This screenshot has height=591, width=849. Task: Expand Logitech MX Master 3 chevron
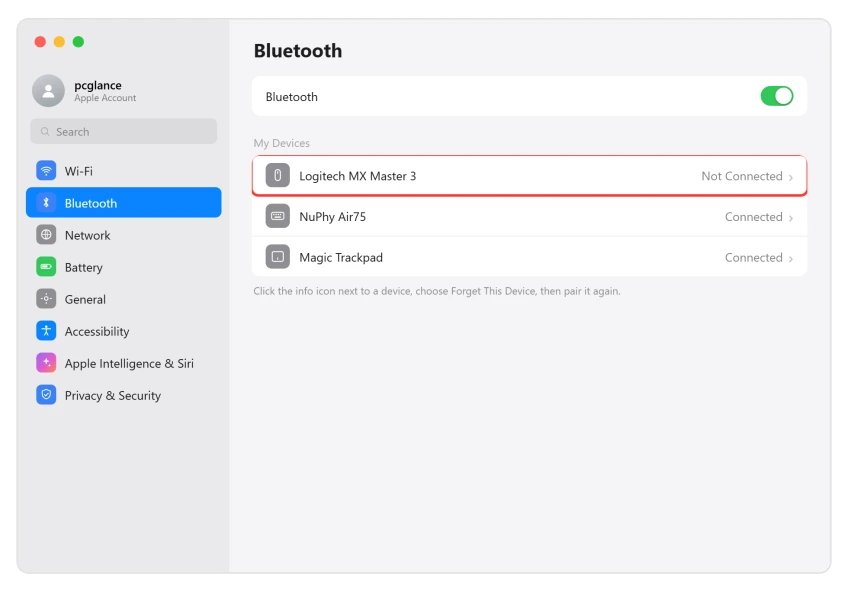click(x=791, y=177)
